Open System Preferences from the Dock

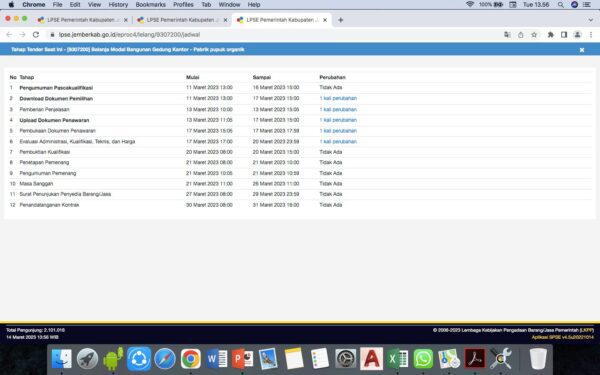coord(346,359)
